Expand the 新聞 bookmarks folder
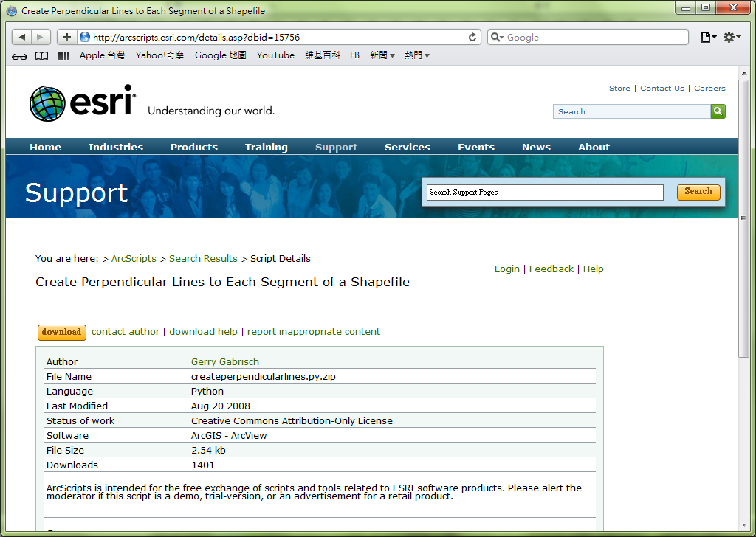This screenshot has height=537, width=756. coord(382,55)
